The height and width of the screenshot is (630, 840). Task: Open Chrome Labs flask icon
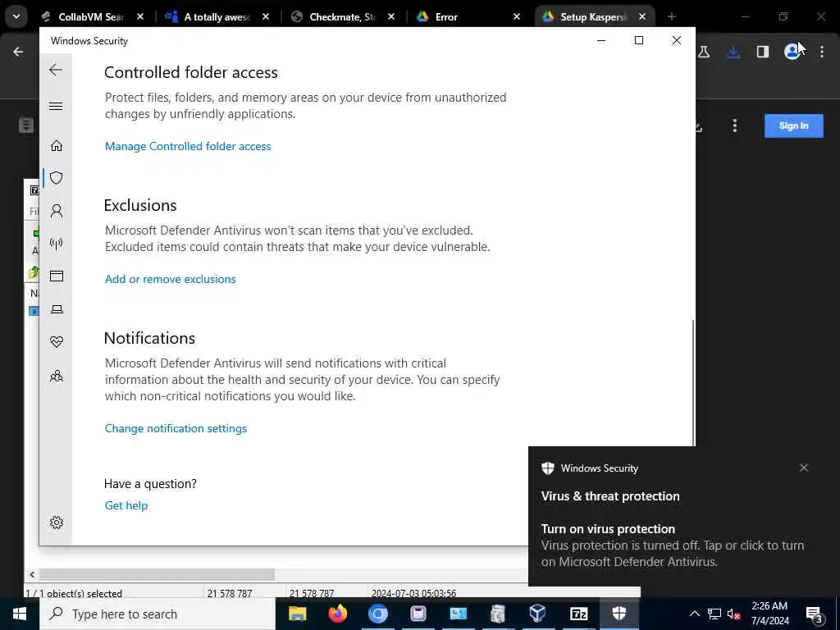point(704,52)
